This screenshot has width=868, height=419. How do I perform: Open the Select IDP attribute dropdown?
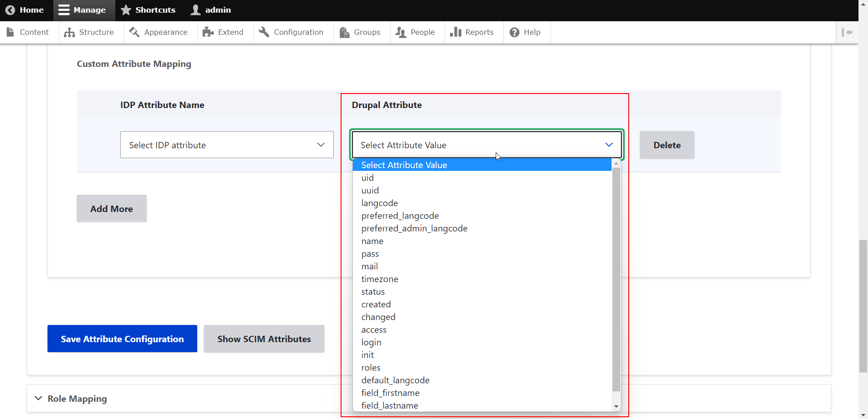coord(227,145)
